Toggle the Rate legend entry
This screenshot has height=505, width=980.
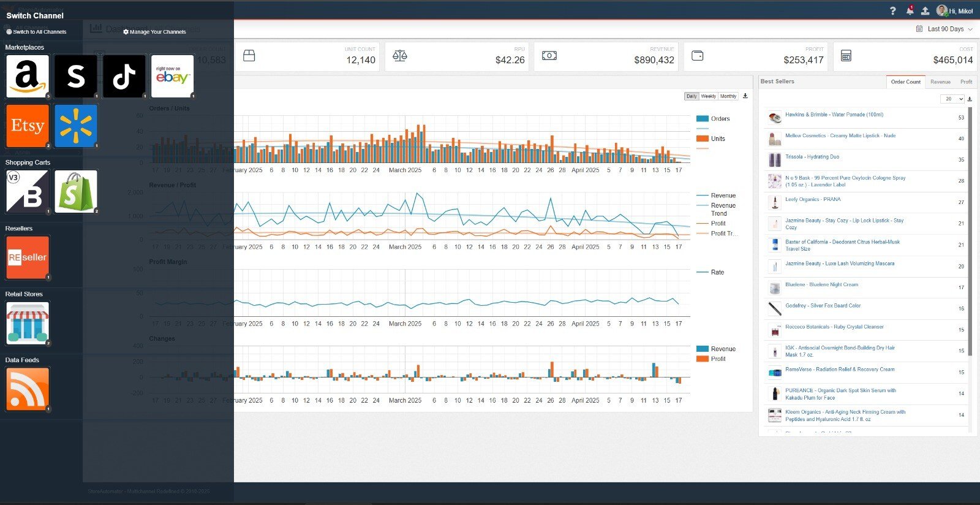pos(710,272)
